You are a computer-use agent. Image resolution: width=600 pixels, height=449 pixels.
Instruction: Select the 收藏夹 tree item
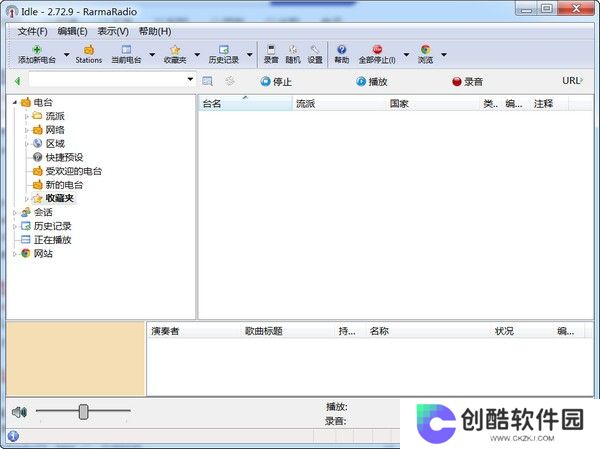(60, 198)
